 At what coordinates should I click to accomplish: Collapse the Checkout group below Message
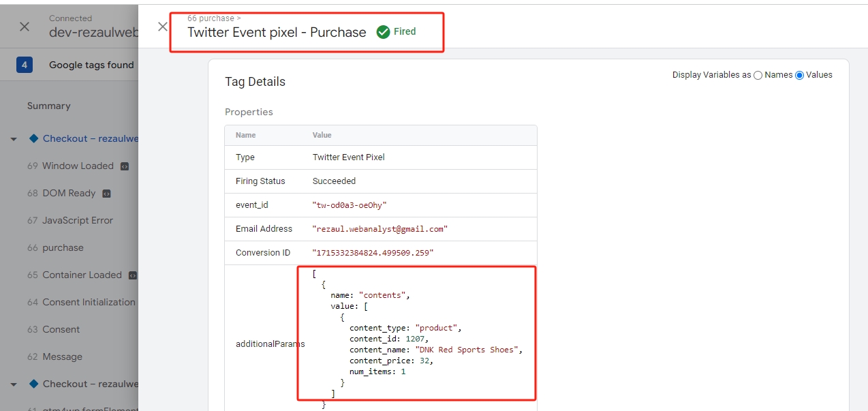click(x=13, y=384)
